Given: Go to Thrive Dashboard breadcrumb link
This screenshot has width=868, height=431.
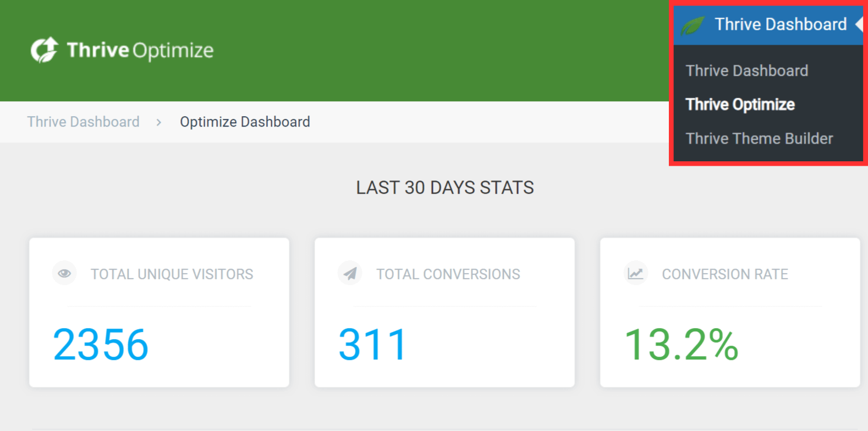Looking at the screenshot, I should pyautogui.click(x=84, y=122).
